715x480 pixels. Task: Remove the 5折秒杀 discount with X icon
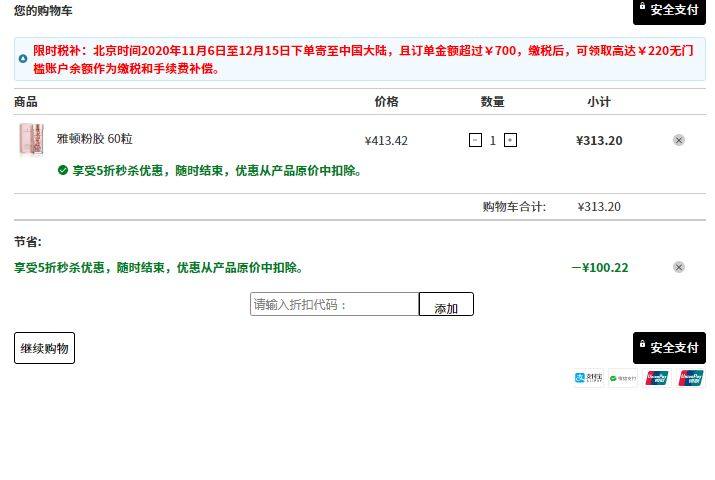click(679, 267)
